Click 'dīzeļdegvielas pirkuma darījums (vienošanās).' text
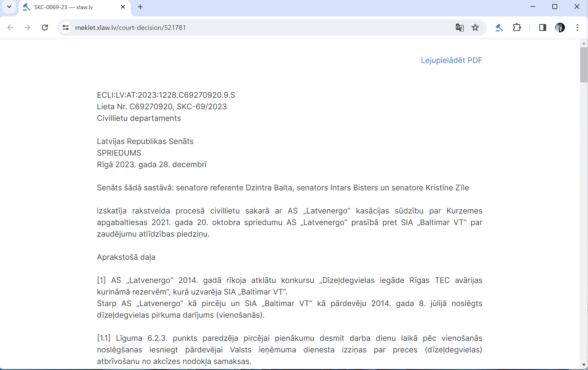Screen dimensions: 588x370 pos(181,315)
